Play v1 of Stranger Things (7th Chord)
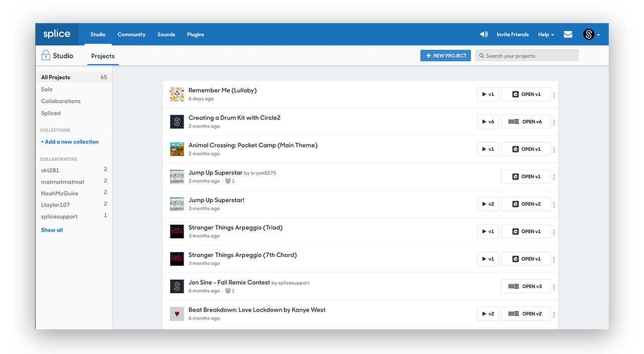The width and height of the screenshot is (644, 354). (x=488, y=259)
